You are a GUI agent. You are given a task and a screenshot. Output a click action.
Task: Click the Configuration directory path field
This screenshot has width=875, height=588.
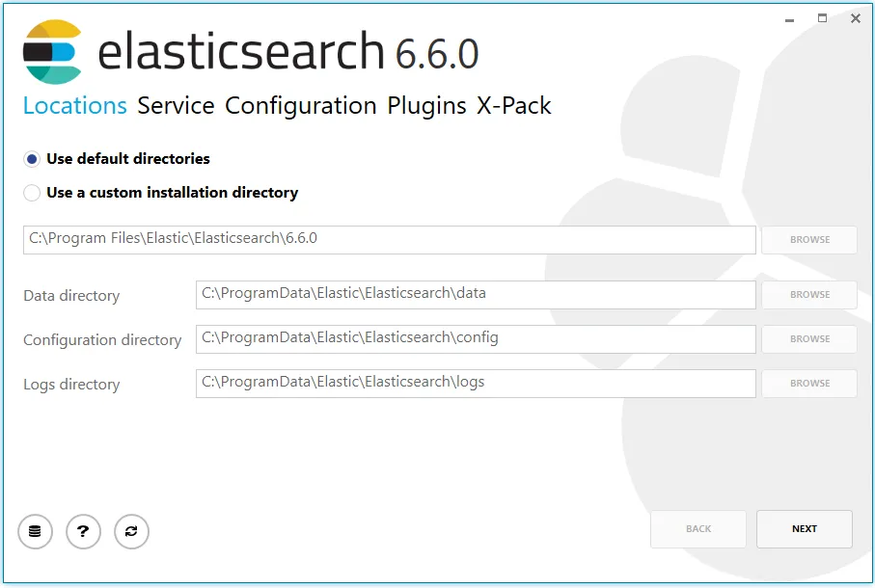tap(475, 339)
